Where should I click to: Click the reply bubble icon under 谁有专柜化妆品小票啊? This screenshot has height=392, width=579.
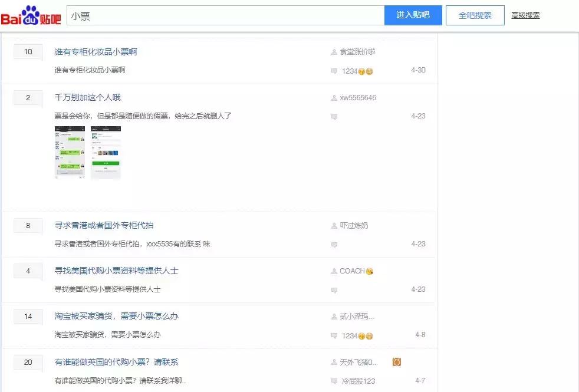pos(334,70)
